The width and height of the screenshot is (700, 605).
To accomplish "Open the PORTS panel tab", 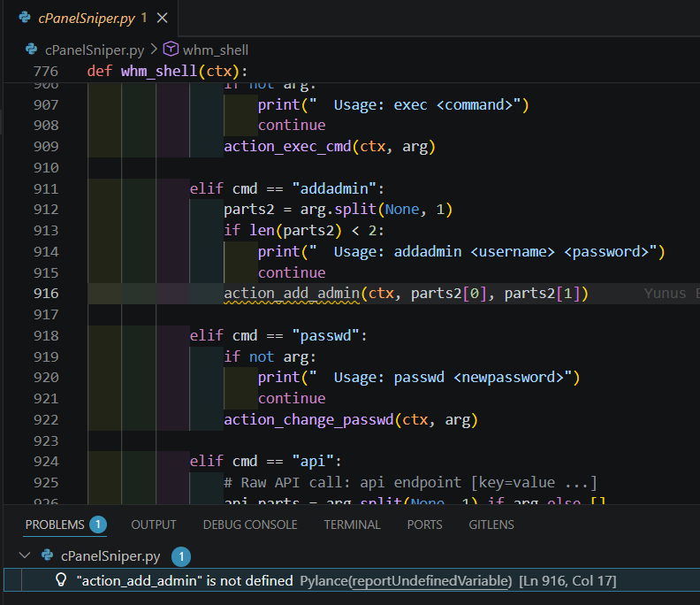I will click(x=424, y=525).
